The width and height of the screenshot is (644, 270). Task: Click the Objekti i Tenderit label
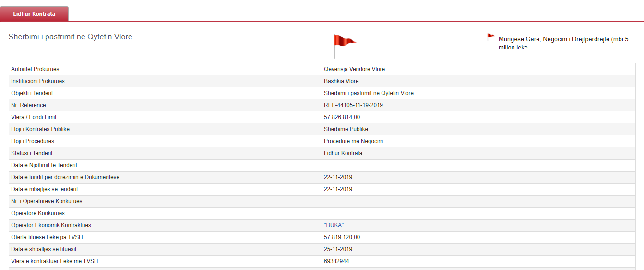click(x=32, y=93)
